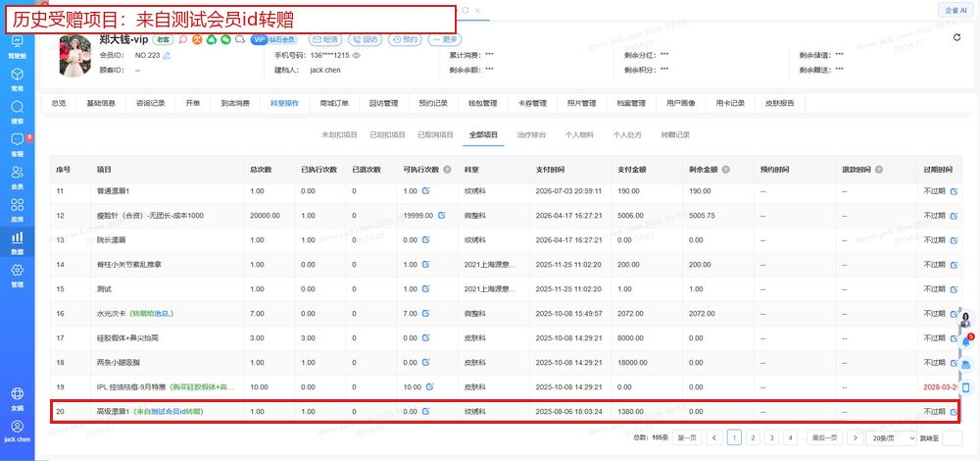The width and height of the screenshot is (980, 461).
Task: Open 驾驶舱 dashboard in the left sidebar
Action: [x=18, y=46]
